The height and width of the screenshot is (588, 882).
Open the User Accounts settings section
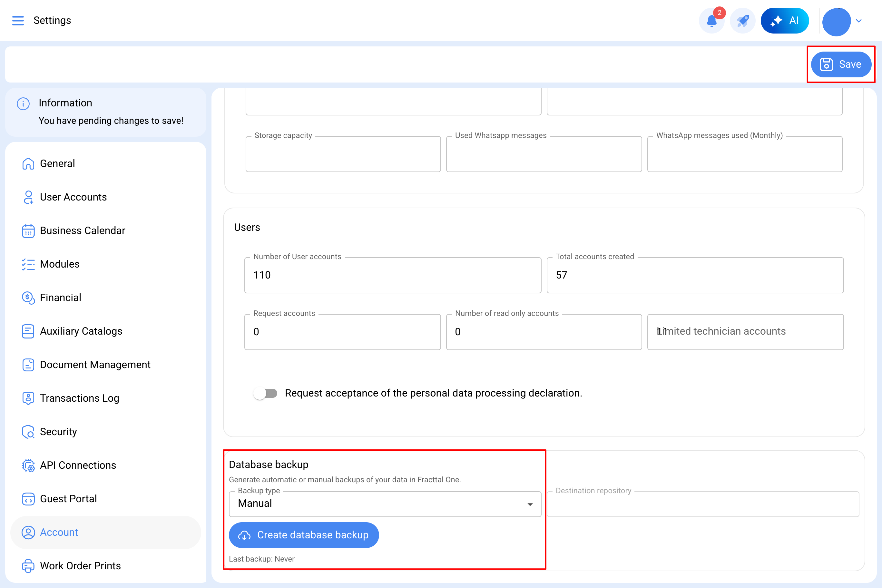(73, 197)
